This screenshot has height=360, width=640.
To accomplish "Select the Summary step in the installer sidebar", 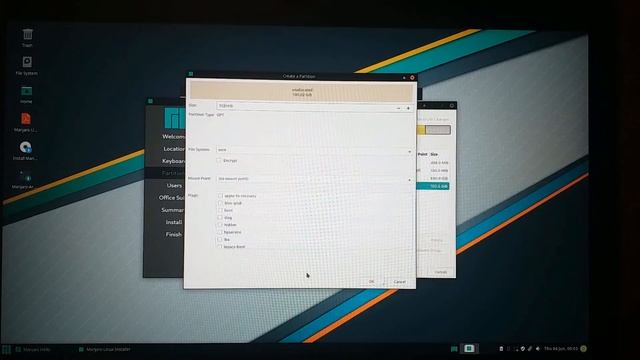I will [173, 210].
